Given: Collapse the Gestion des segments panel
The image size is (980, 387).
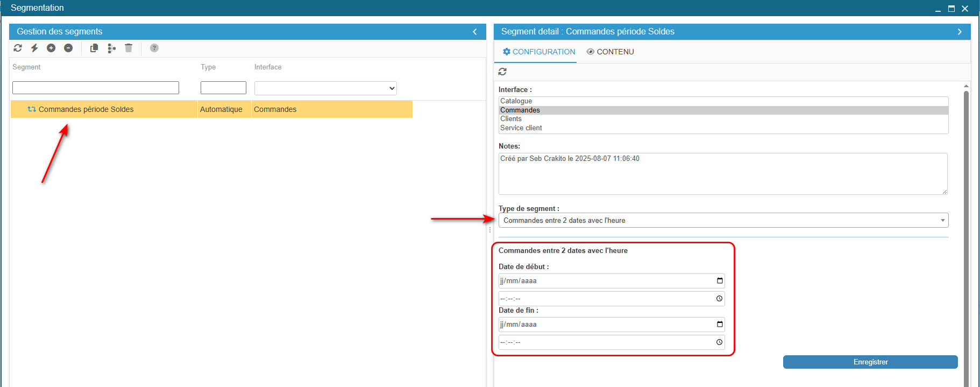Looking at the screenshot, I should tap(475, 32).
